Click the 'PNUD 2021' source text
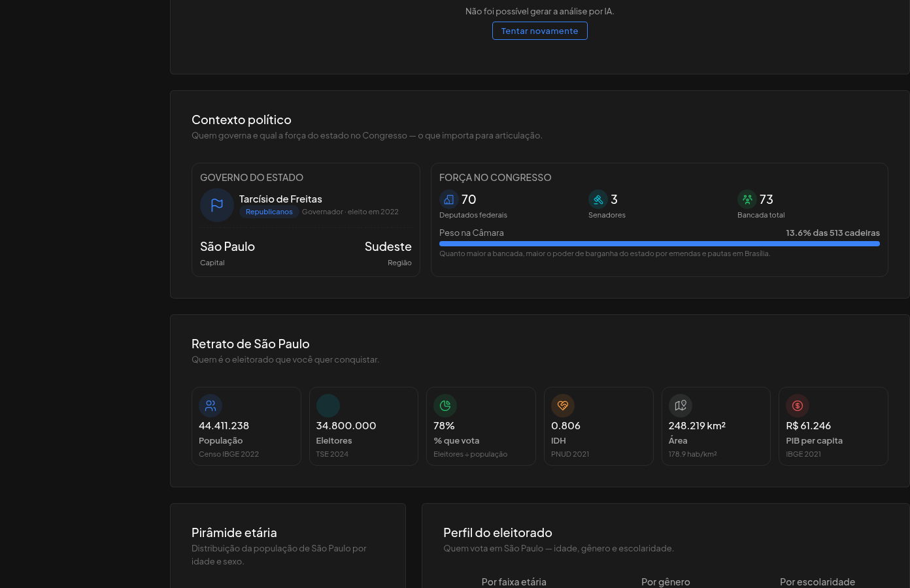This screenshot has width=910, height=588. [x=570, y=454]
